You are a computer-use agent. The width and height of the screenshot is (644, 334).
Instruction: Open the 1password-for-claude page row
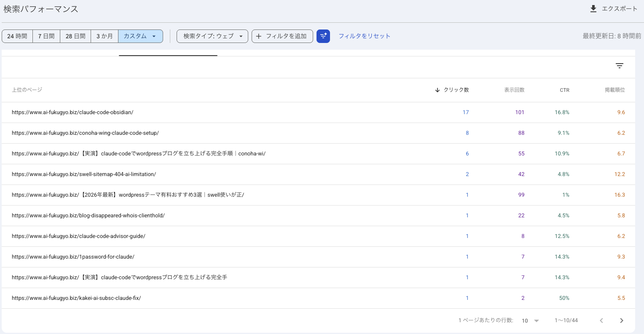(x=318, y=257)
